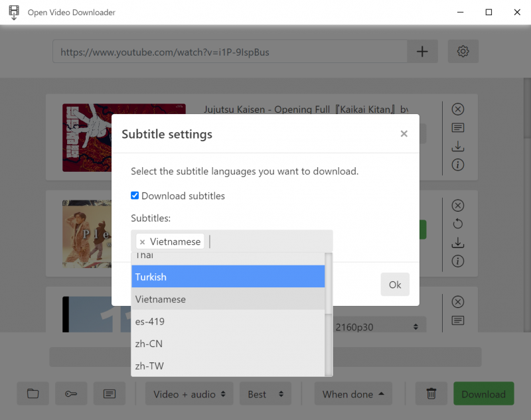This screenshot has width=531, height=420.
Task: Remove the second video using its cancel icon
Action: 458,205
